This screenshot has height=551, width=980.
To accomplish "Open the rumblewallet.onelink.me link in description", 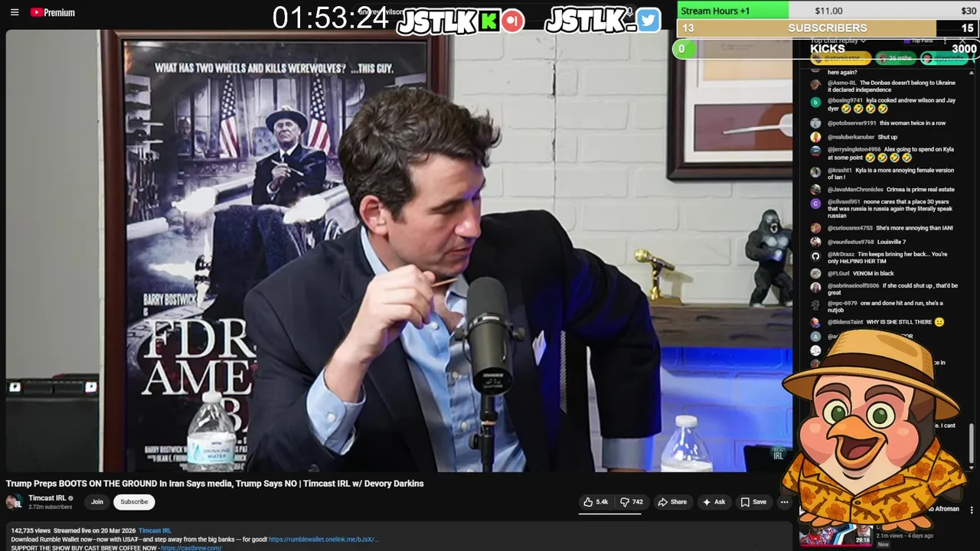I will click(x=323, y=540).
